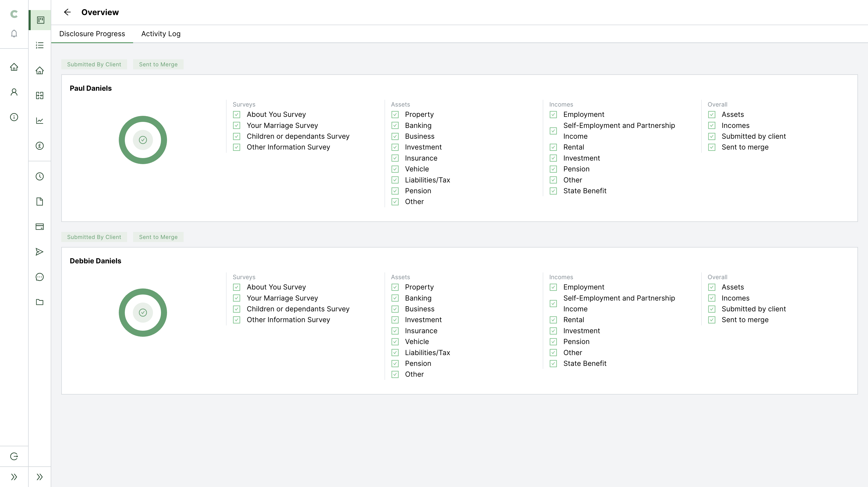This screenshot has width=868, height=487.
Task: Click the clock history icon
Action: tap(39, 176)
